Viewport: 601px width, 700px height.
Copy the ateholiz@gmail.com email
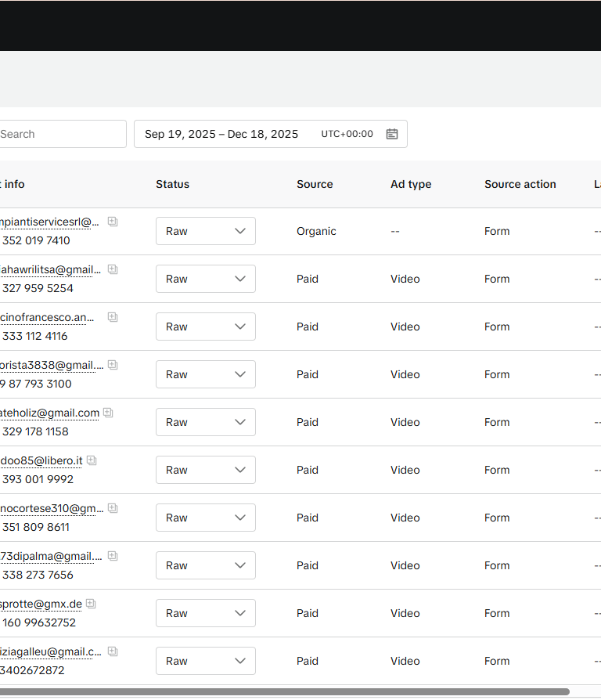coord(108,413)
